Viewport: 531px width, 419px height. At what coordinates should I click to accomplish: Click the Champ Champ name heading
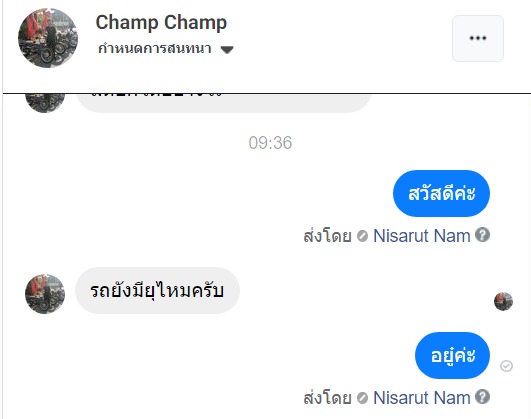pos(161,23)
